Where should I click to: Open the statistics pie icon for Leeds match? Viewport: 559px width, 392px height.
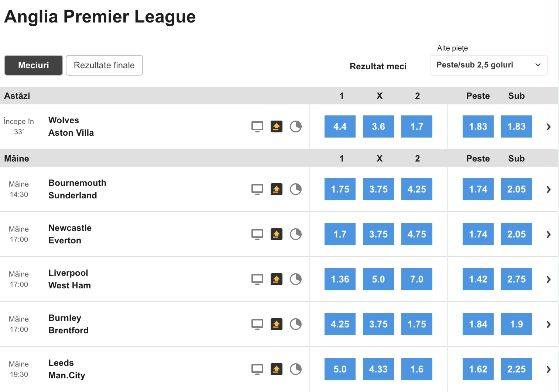click(x=296, y=369)
